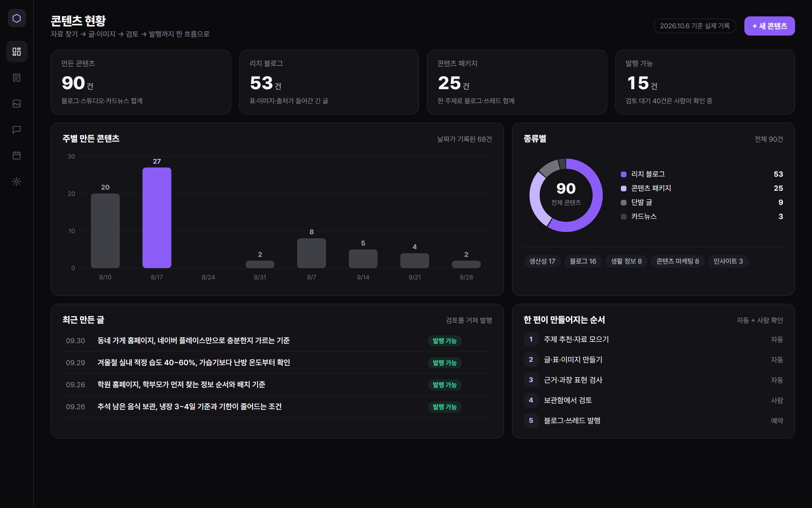Click the 9/7 bar with value 8
812x508 pixels.
(x=311, y=253)
